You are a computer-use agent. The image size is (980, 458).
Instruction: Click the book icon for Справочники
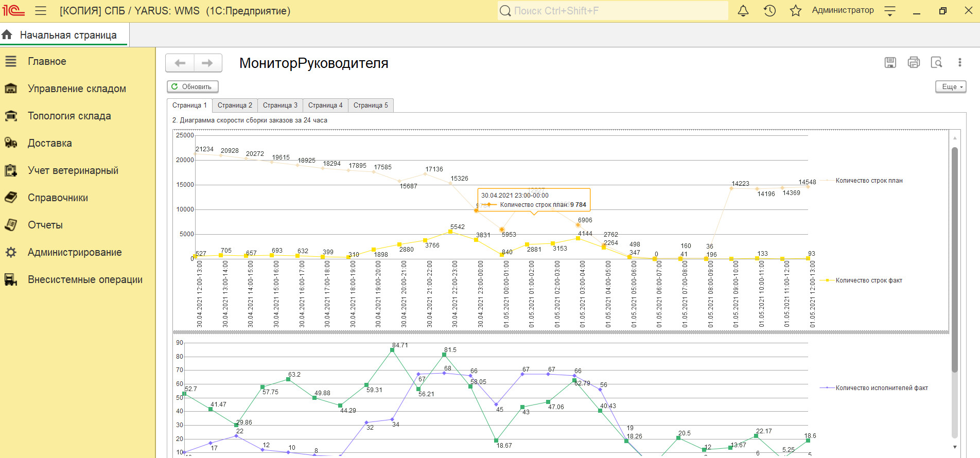pos(11,198)
